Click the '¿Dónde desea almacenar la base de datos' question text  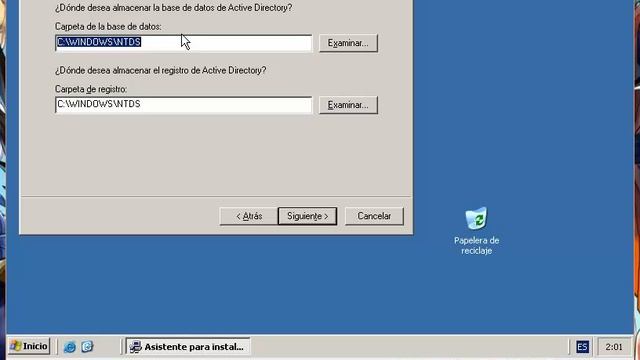click(173, 8)
